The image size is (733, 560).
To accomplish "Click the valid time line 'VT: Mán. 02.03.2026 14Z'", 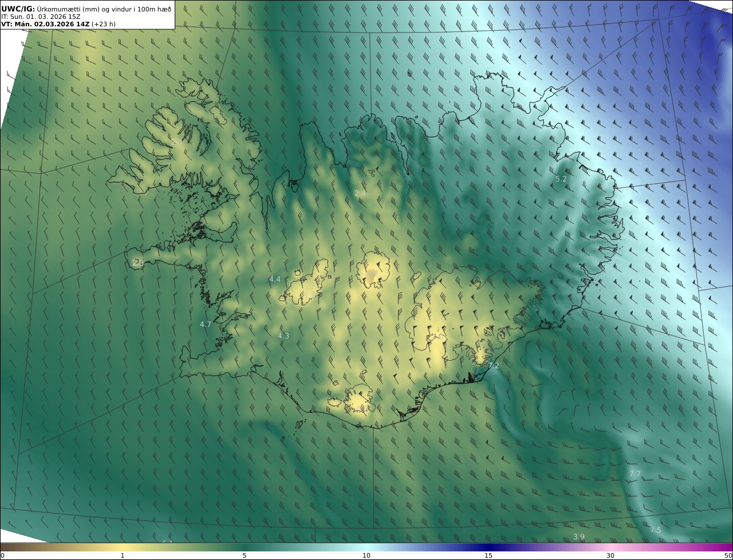I will click(45, 24).
